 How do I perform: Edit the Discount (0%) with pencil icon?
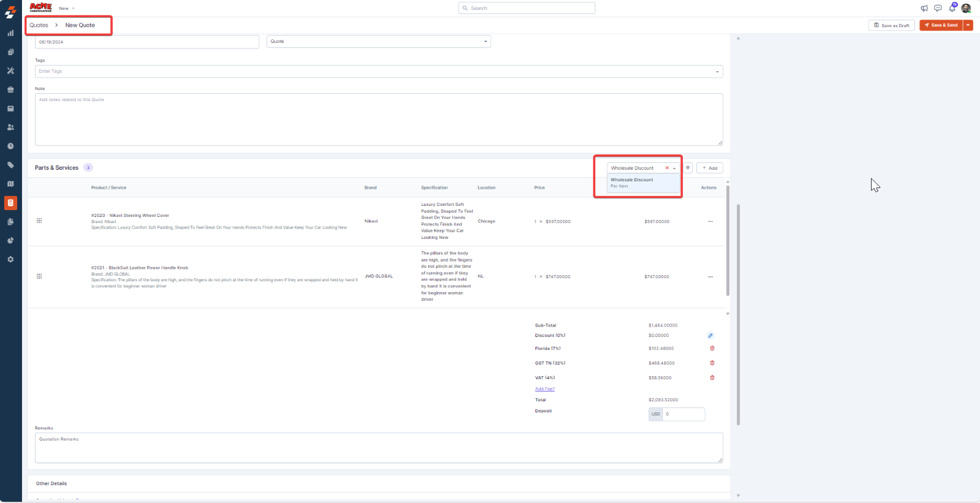click(710, 336)
